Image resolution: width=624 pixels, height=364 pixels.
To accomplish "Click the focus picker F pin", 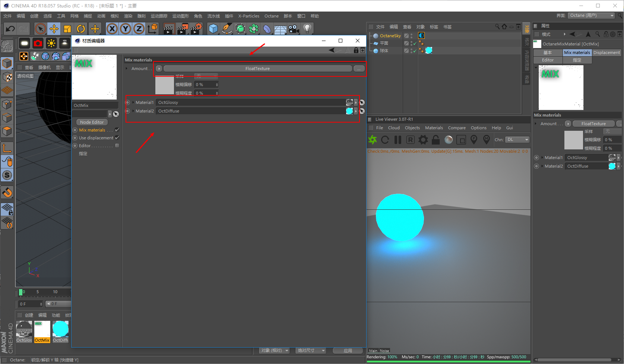I will (x=474, y=140).
